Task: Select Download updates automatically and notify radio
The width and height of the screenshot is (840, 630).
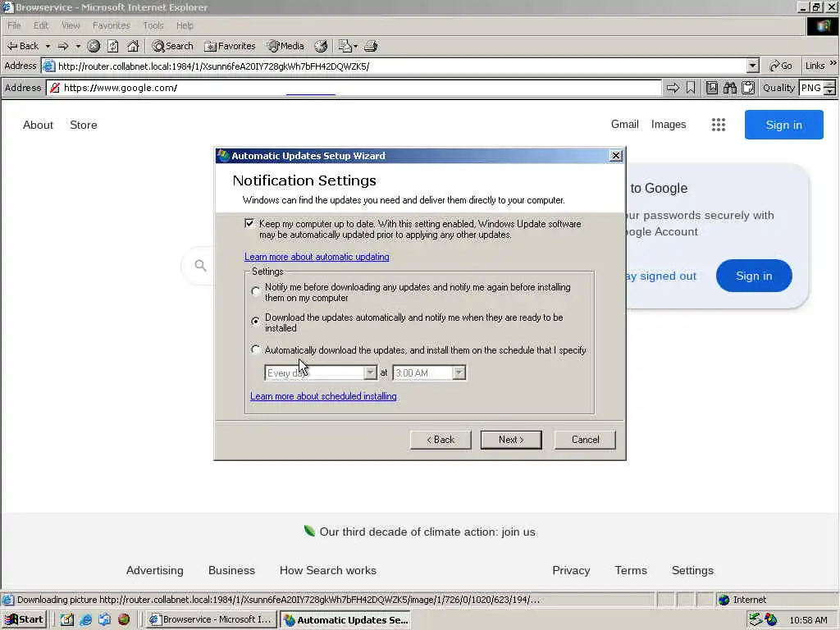Action: point(256,321)
